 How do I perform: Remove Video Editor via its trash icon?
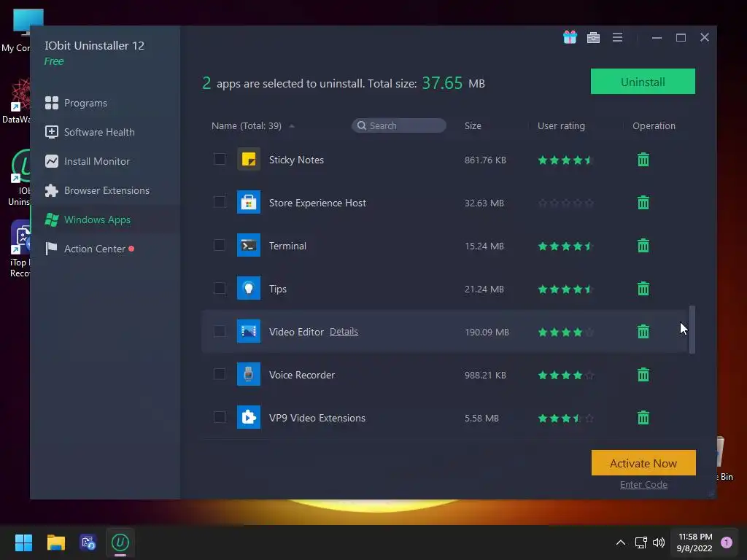[x=643, y=332]
